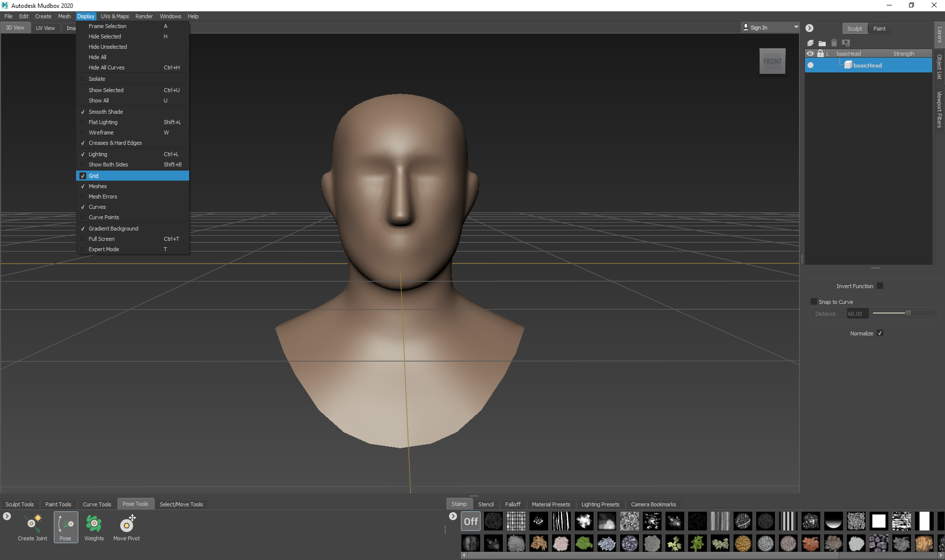
Task: Select the Pose tool
Action: [x=66, y=527]
